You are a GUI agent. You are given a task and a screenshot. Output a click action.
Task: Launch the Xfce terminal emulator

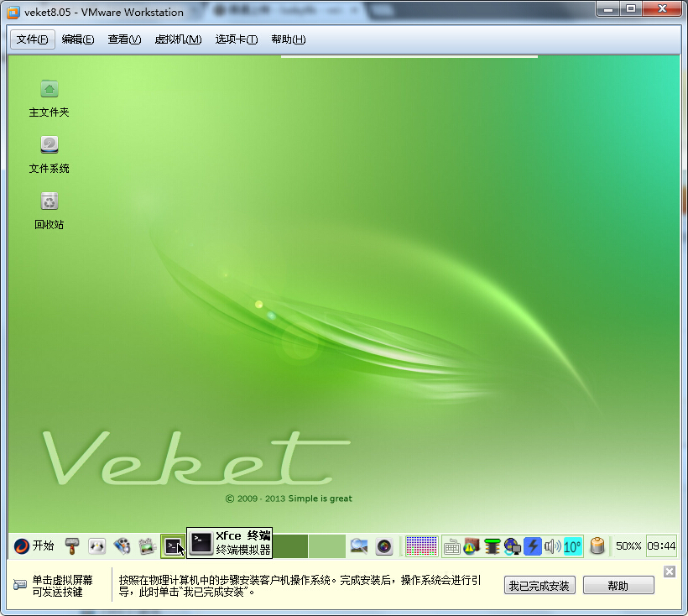(173, 546)
